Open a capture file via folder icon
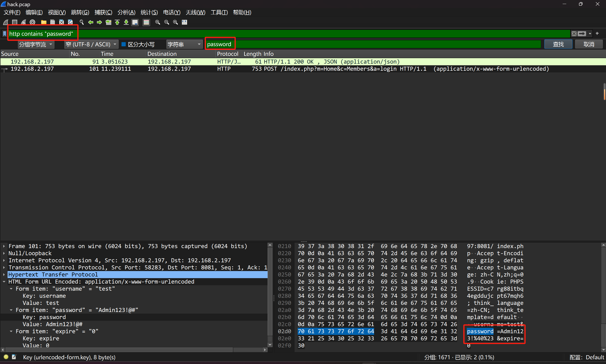This screenshot has width=606, height=364. [x=44, y=22]
